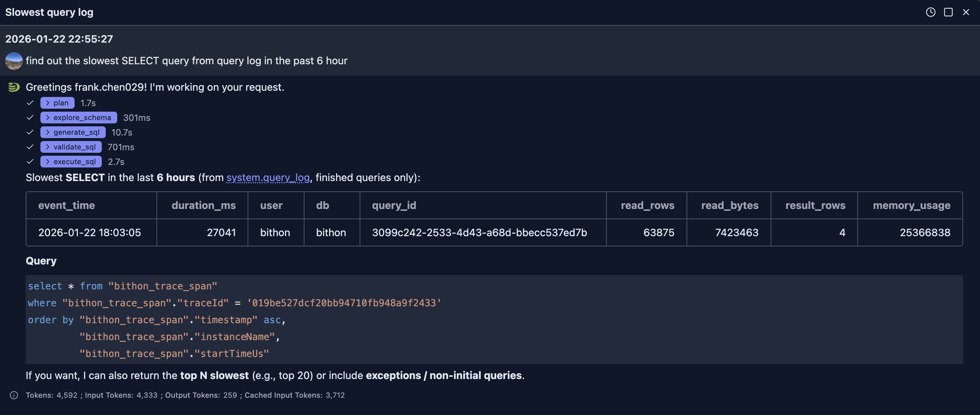
Task: Expand the validate_sql step chevron
Action: pyautogui.click(x=48, y=147)
